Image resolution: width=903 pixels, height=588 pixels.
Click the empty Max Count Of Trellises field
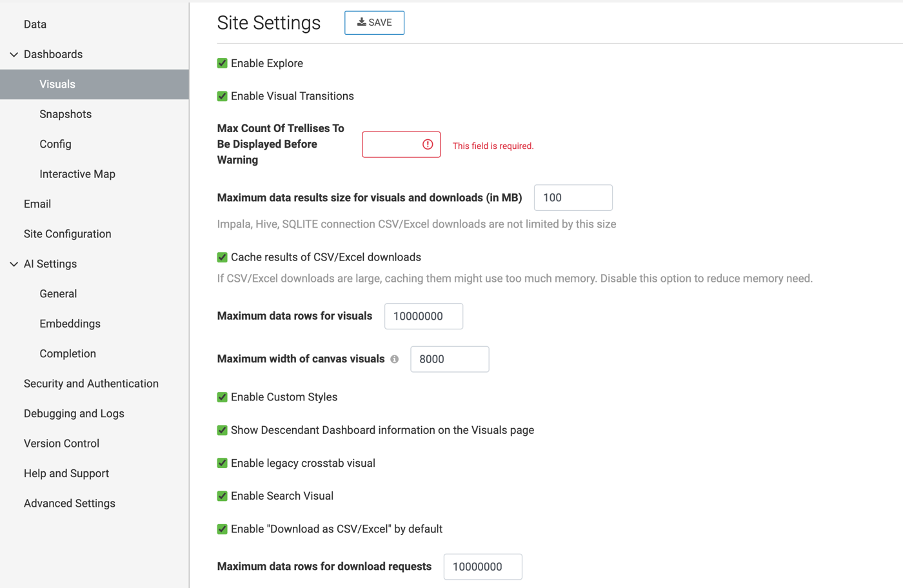(391, 144)
